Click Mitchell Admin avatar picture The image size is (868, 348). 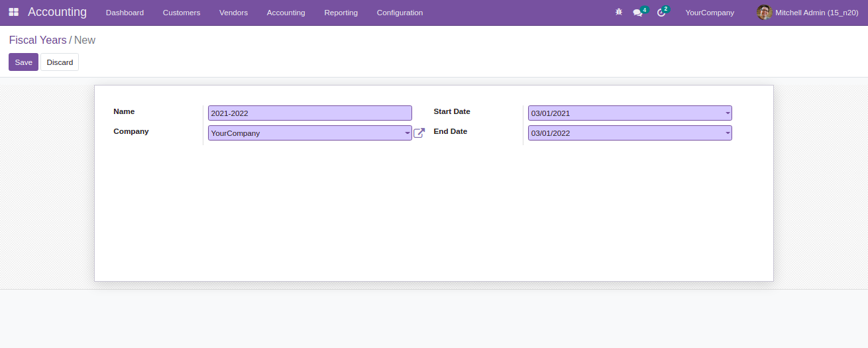764,13
